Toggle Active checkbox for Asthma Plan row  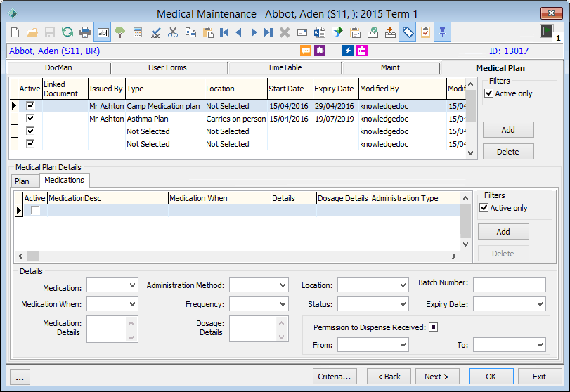coord(30,118)
